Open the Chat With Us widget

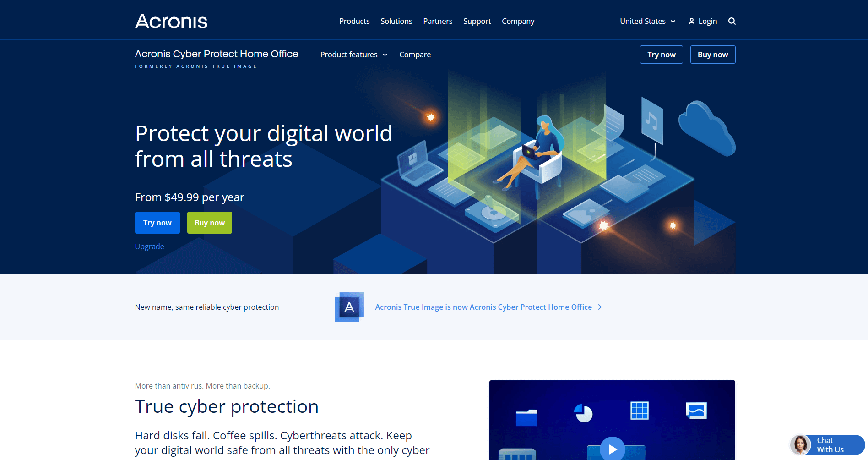point(828,445)
